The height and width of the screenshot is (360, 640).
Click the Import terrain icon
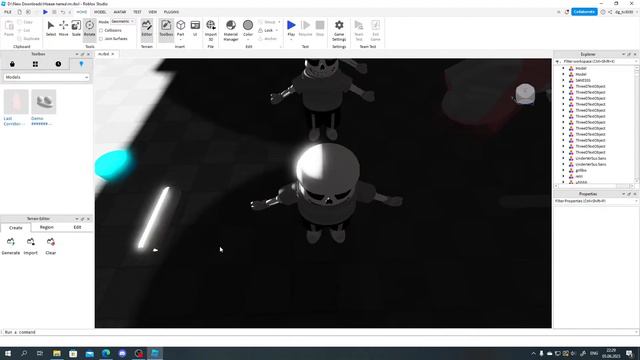click(x=31, y=246)
